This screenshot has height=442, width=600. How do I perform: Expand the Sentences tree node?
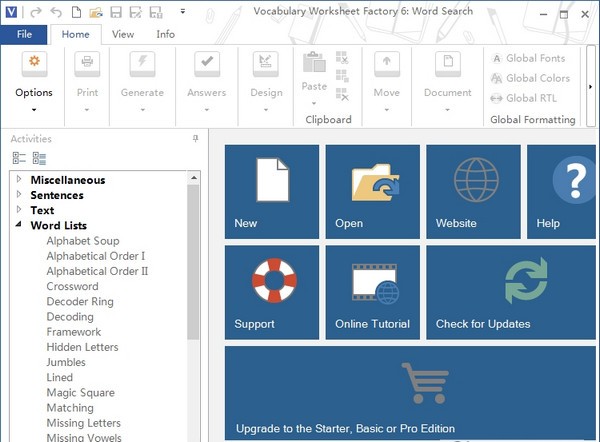pos(19,195)
